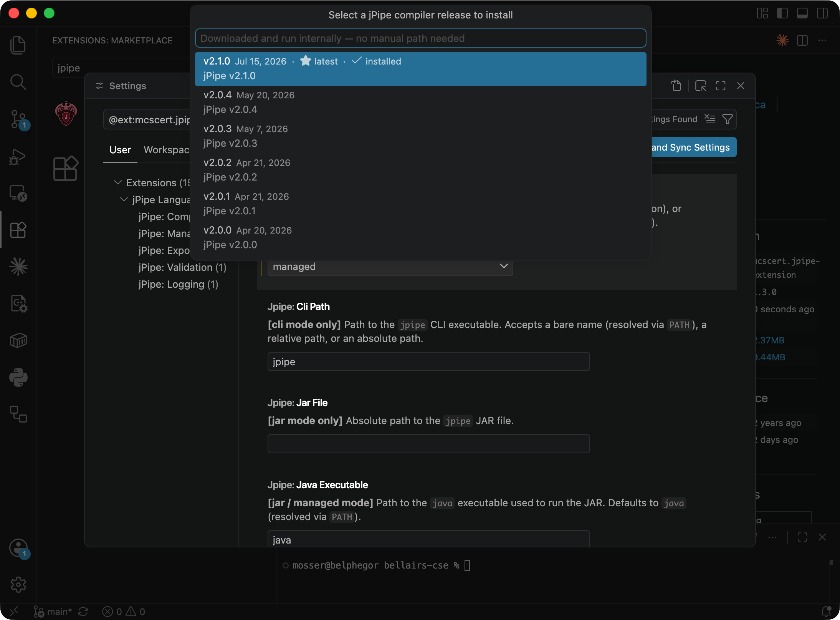
Task: Open the Extensions view in the activity bar
Action: (x=18, y=230)
